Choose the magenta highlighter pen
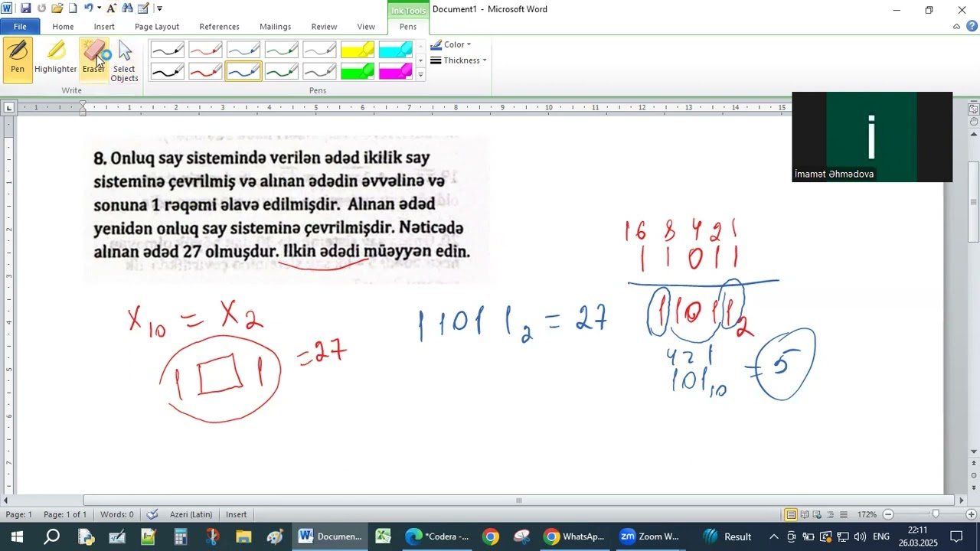The width and height of the screenshot is (980, 551). (x=396, y=71)
